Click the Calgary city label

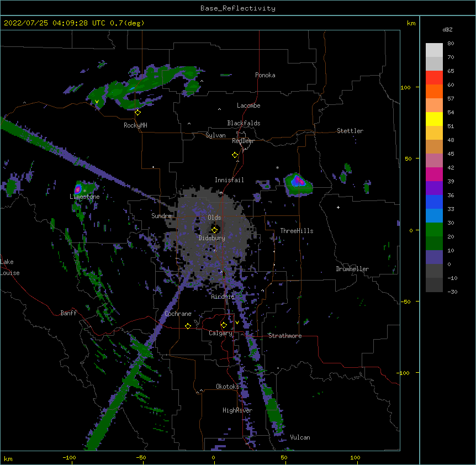tap(220, 333)
